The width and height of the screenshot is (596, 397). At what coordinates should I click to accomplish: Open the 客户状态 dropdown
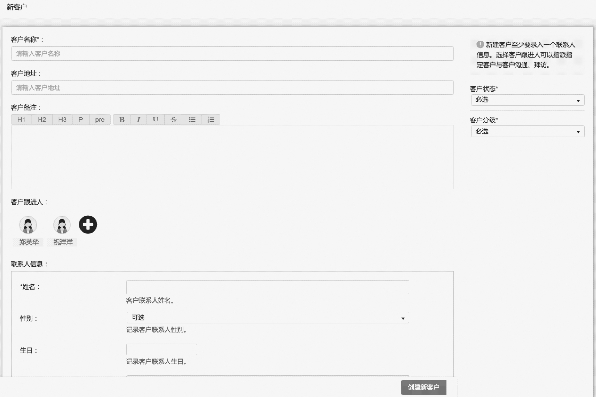pos(527,100)
